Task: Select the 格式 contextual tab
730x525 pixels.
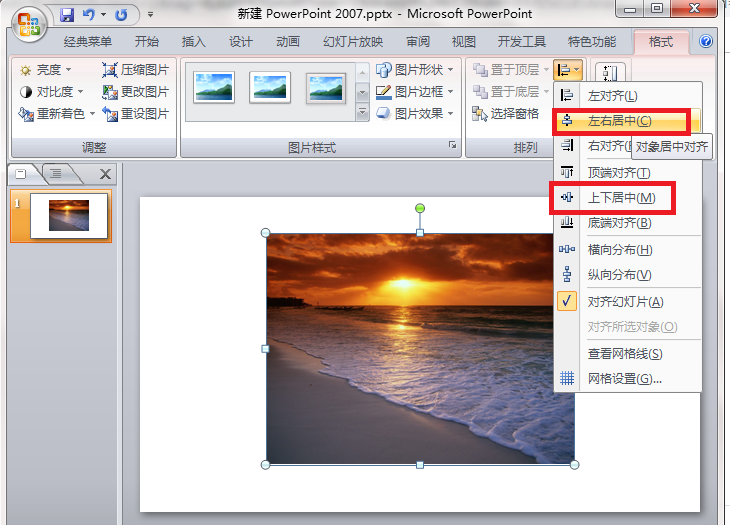Action: (x=661, y=42)
